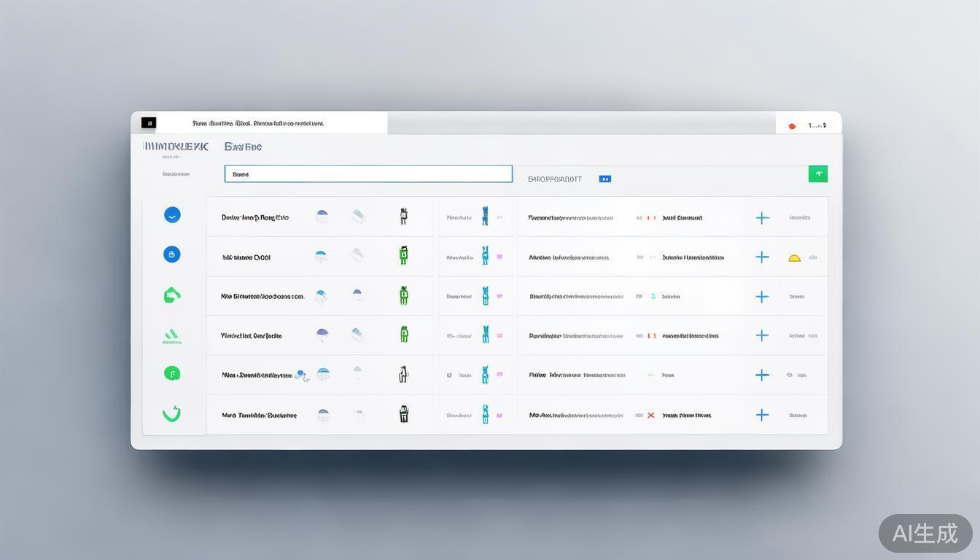Click the small blue badge beside the search field

[x=604, y=179]
